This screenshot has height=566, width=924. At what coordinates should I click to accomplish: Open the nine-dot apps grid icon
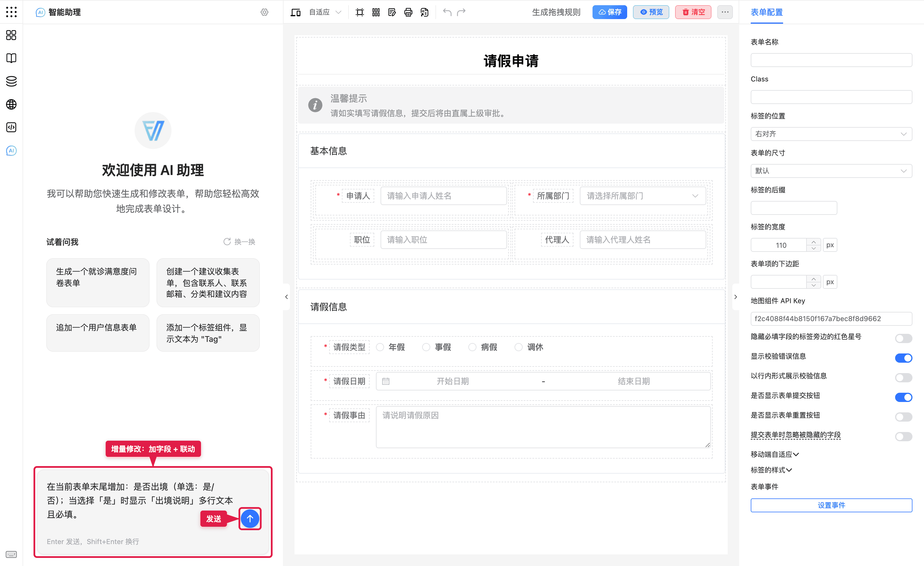tap(11, 12)
